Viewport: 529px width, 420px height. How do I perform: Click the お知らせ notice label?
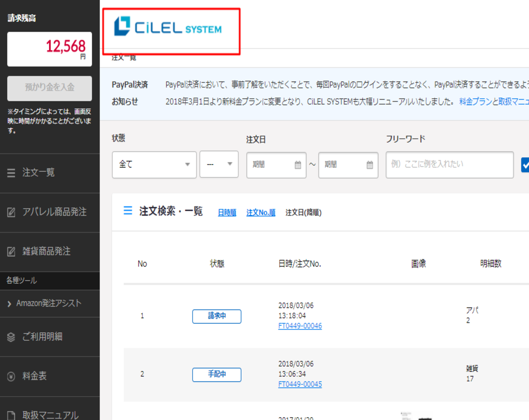(125, 102)
